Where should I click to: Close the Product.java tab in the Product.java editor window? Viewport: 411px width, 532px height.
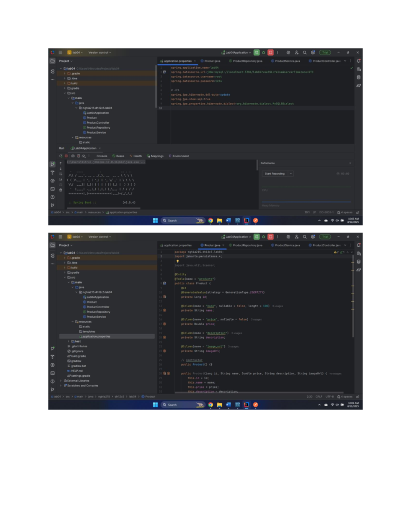tap(223, 245)
